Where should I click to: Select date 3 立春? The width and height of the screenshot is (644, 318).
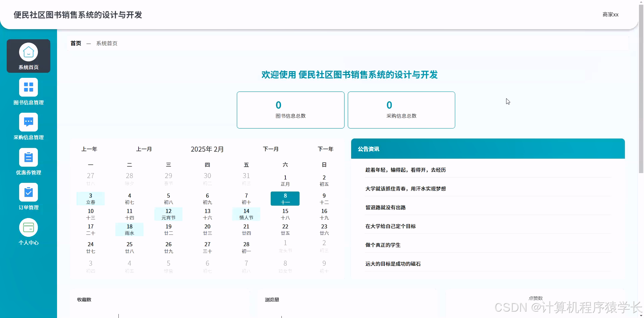pos(91,199)
